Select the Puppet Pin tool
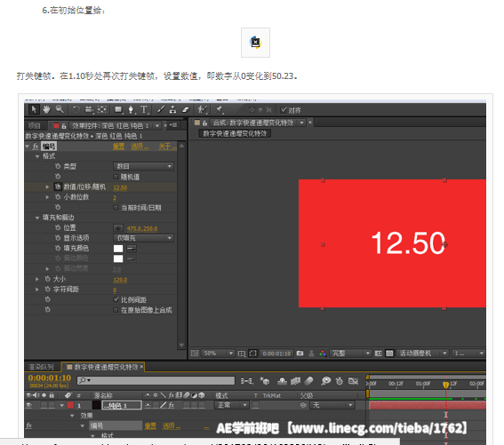 pyautogui.click(x=220, y=109)
